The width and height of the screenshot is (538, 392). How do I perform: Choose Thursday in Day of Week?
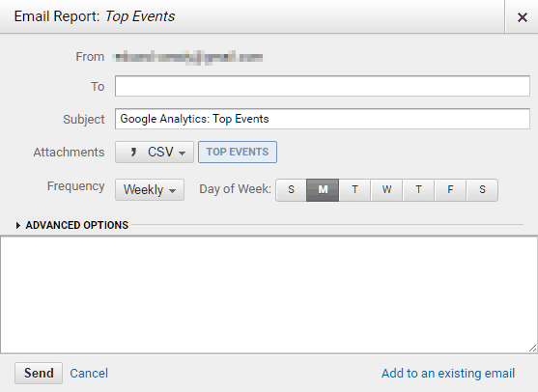(x=418, y=189)
